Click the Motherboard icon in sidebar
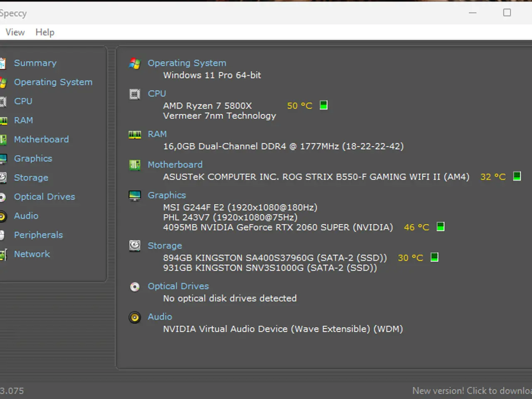The width and height of the screenshot is (532, 399). pos(3,140)
